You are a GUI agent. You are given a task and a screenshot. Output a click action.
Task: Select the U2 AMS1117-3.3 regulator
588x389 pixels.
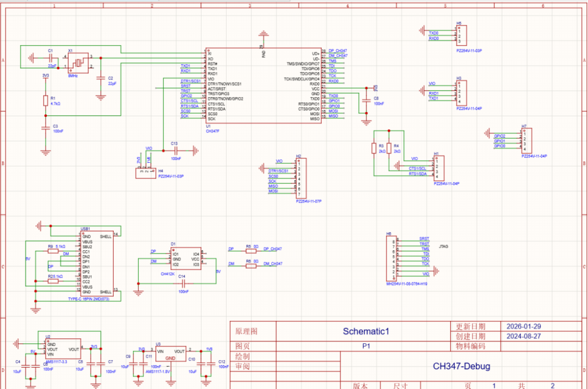[x=63, y=349]
